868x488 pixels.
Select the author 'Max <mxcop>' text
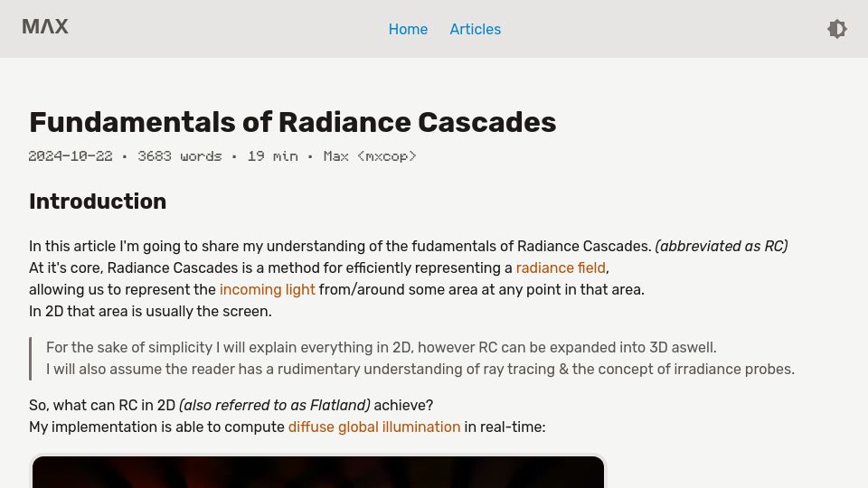[370, 156]
